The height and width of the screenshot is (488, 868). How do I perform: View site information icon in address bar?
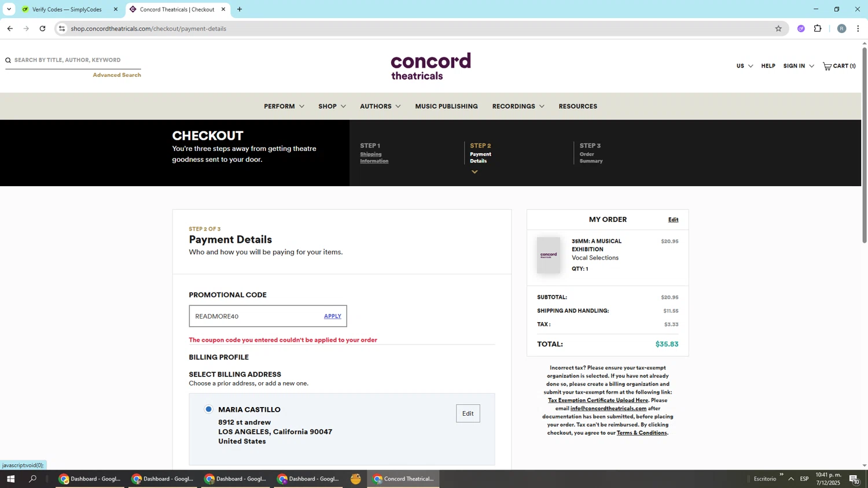point(62,28)
